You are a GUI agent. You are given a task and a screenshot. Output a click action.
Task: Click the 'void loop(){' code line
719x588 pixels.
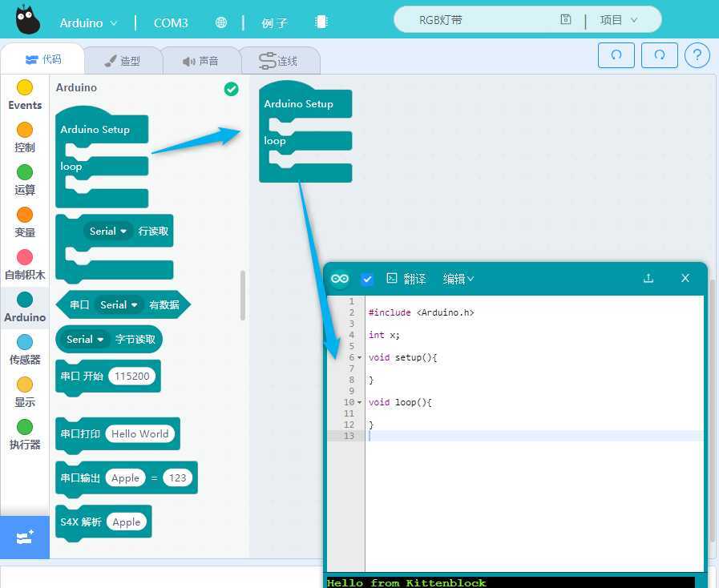pyautogui.click(x=400, y=402)
